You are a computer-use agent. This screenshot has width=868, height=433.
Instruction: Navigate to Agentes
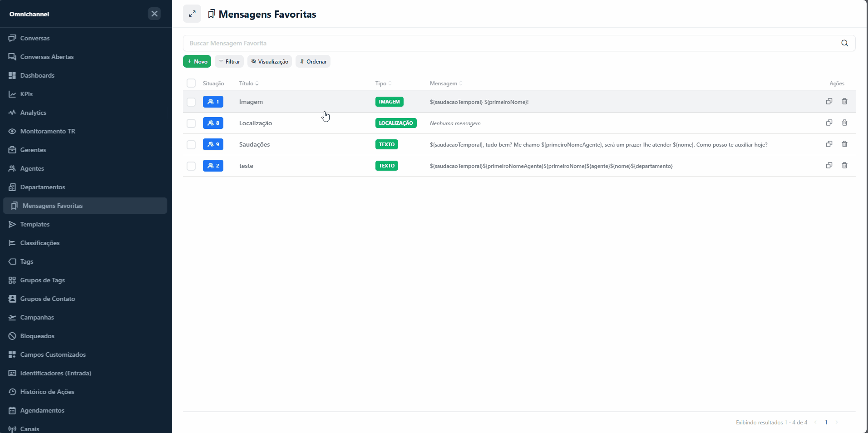(85, 168)
